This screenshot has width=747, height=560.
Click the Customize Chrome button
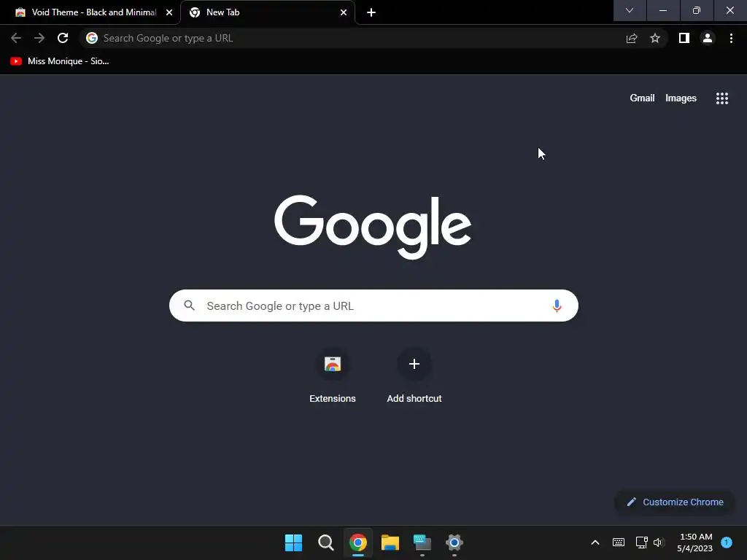[675, 502]
